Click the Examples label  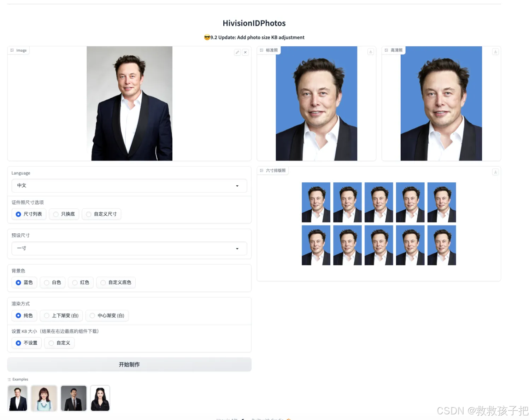click(x=20, y=379)
